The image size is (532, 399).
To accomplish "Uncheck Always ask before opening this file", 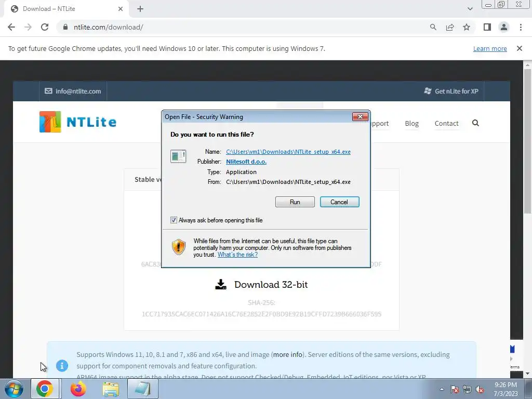I will [174, 220].
